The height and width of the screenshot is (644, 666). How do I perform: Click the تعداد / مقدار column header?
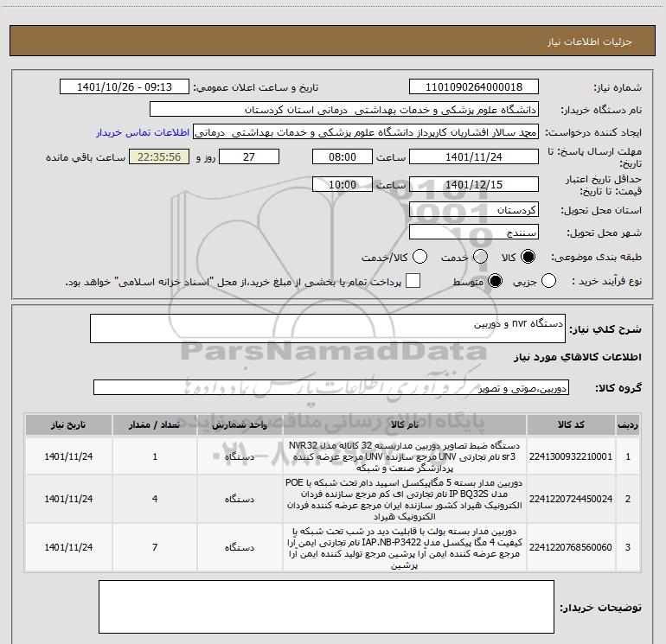(155, 425)
